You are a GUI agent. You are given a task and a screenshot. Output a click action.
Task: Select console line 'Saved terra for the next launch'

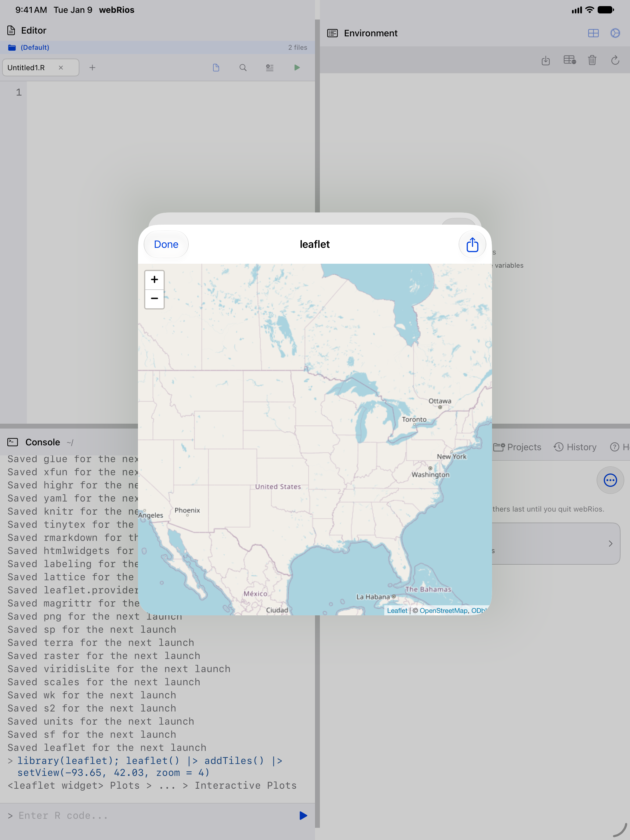[x=101, y=643]
